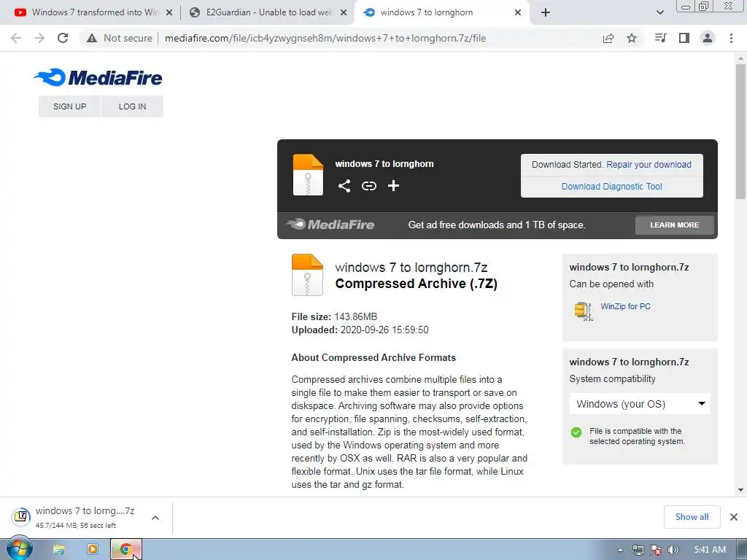This screenshot has width=747, height=560.
Task: Close the downloads shelf
Action: click(x=734, y=517)
